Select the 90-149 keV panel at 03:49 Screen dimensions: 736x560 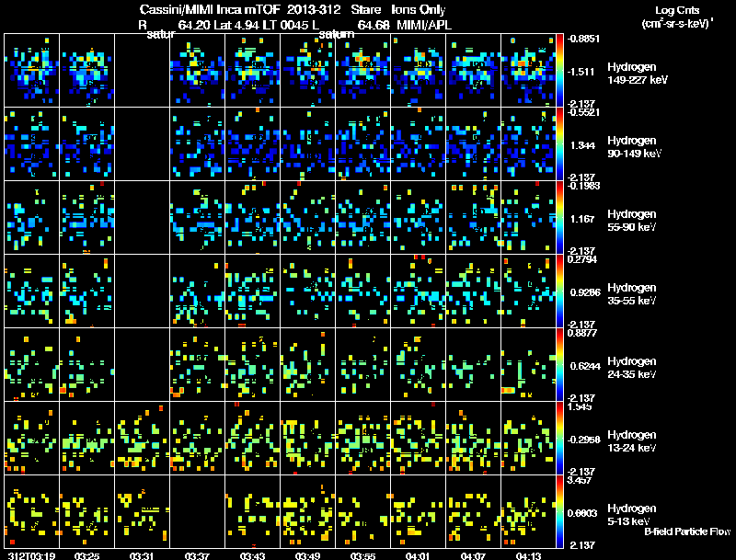pyautogui.click(x=308, y=143)
